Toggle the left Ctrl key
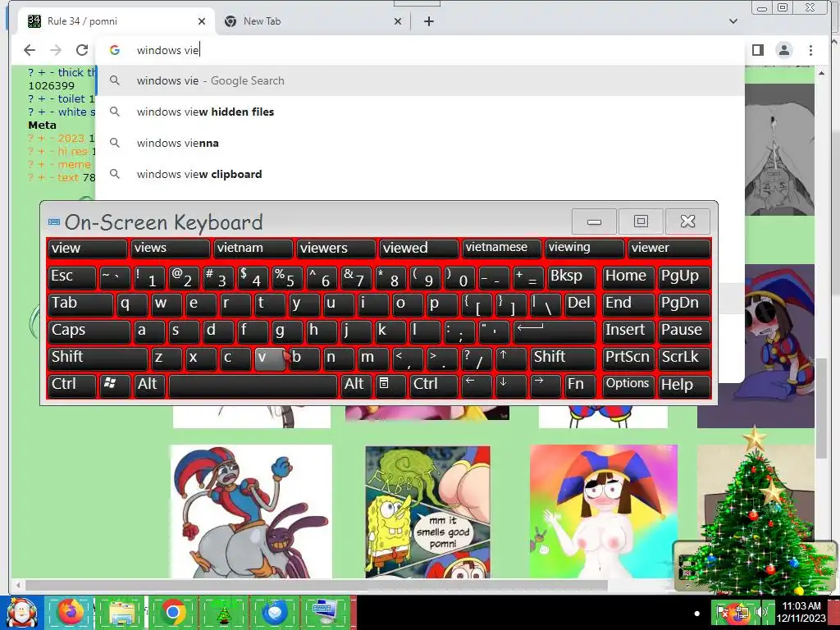 tap(72, 385)
